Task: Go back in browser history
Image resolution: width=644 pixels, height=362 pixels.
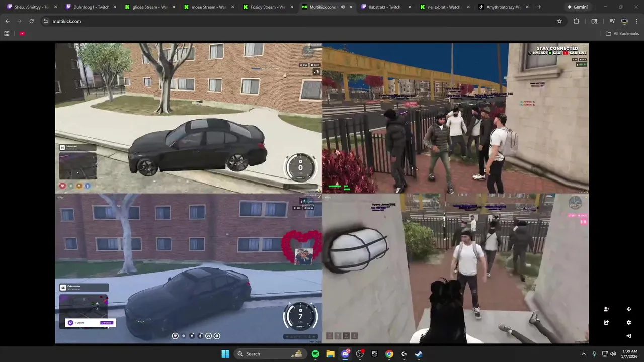Action: click(x=7, y=21)
